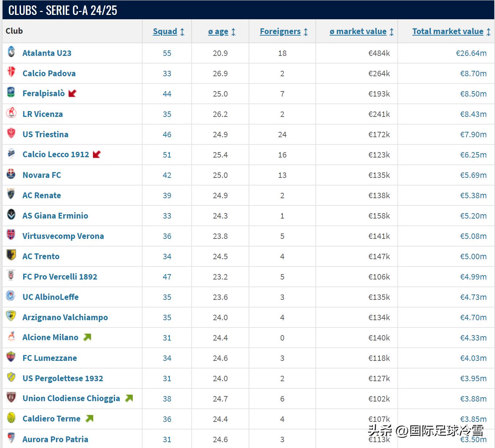Viewport: 495px width, 448px height.
Task: Sort table by Foreigners column header
Action: (280, 32)
